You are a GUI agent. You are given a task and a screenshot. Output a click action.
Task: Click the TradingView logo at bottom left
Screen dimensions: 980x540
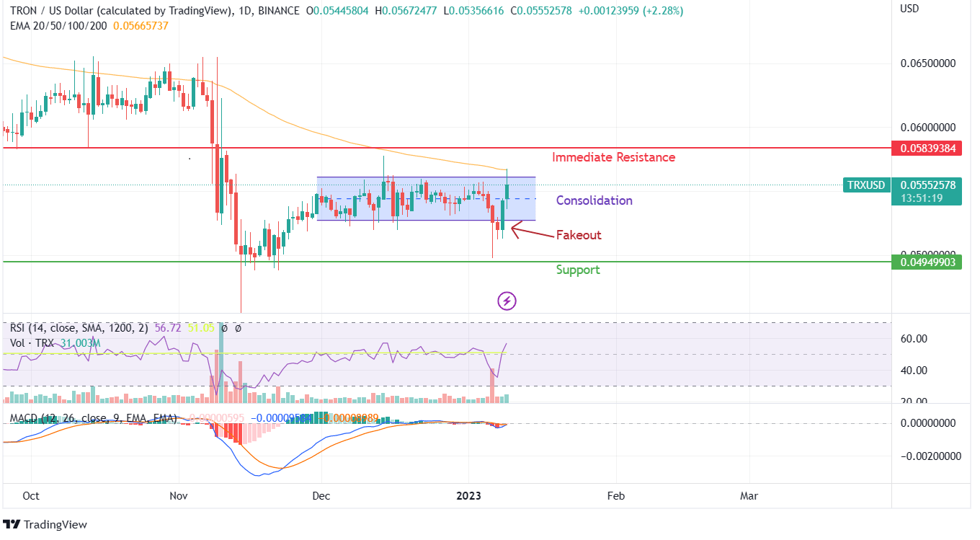[45, 525]
